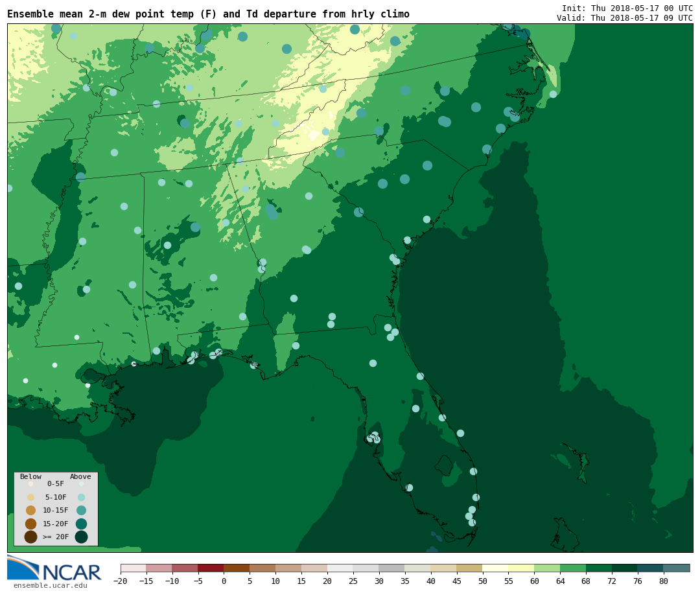Click the Above 5-10F light teal legend circle
Image resolution: width=700 pixels, height=593 pixels.
pos(81,497)
